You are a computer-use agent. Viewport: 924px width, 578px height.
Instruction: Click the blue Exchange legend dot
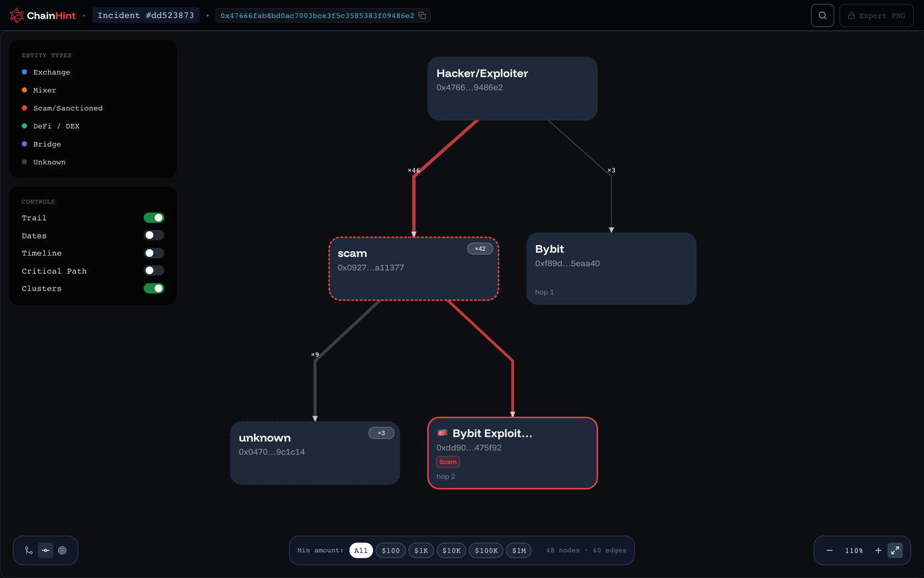24,72
